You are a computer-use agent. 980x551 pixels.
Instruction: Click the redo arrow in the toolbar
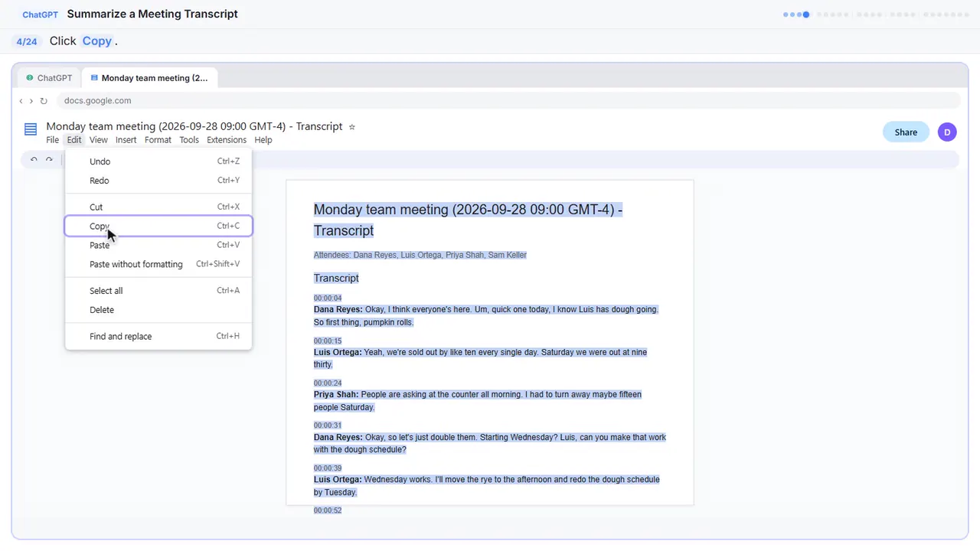pyautogui.click(x=49, y=159)
